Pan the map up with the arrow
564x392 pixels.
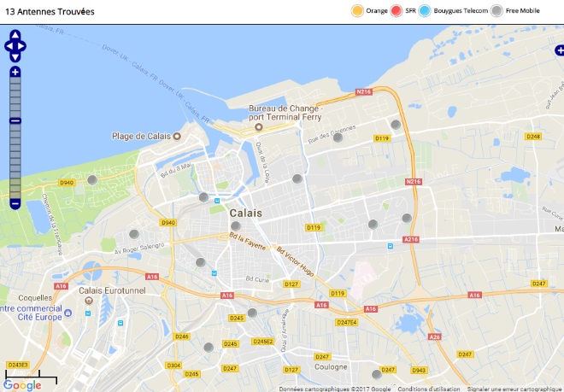[15, 35]
